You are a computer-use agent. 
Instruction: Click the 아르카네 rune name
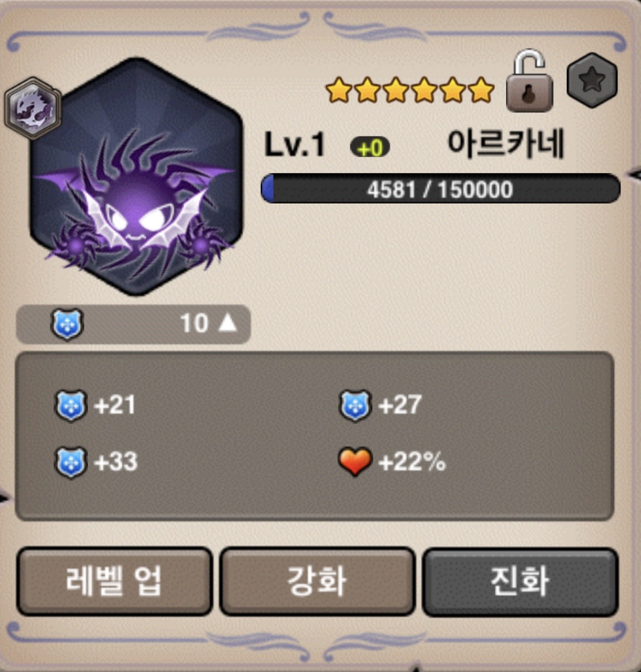pos(505,144)
